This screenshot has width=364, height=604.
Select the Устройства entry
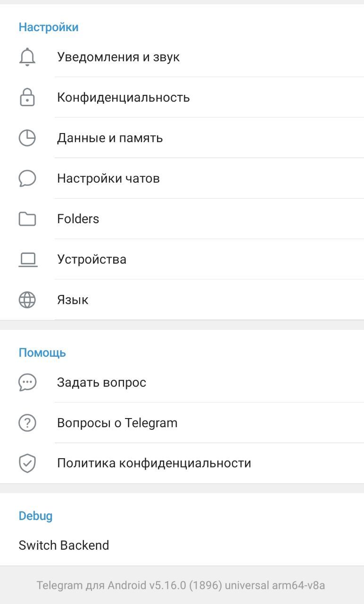coord(92,260)
